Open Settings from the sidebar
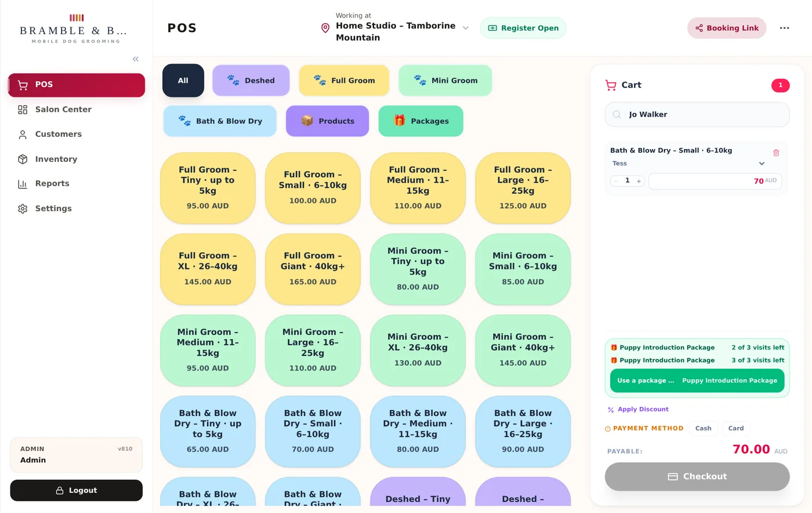The image size is (812, 513). click(77, 209)
